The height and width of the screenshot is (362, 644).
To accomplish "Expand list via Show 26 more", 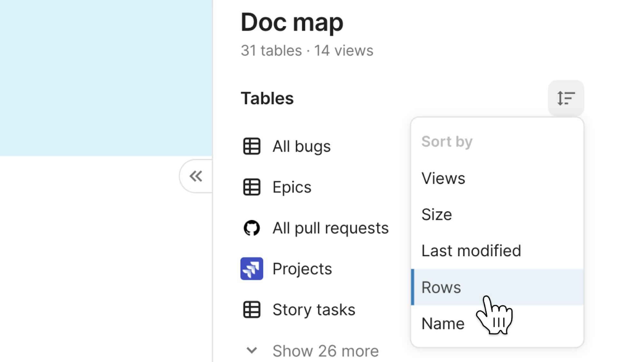I will [325, 351].
